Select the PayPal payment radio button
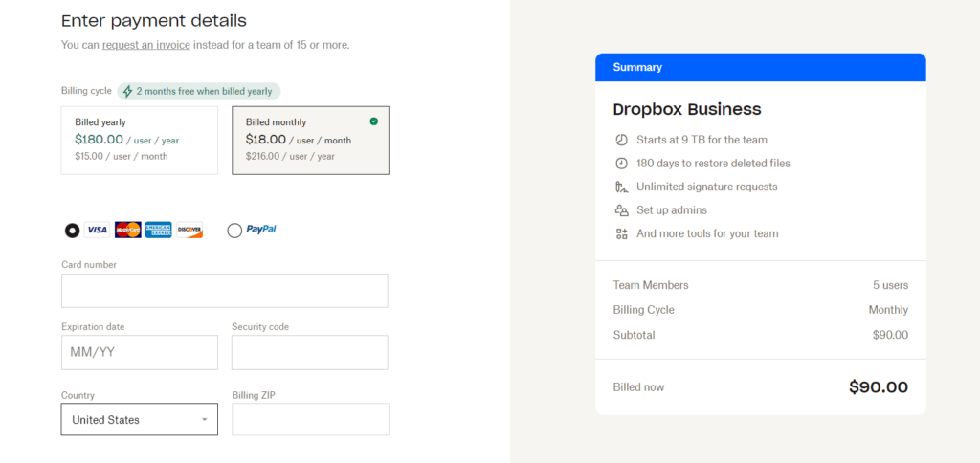980x463 pixels. click(234, 231)
